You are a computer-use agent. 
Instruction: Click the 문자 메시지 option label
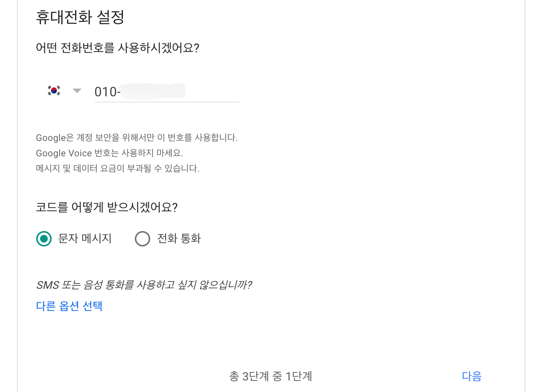85,238
